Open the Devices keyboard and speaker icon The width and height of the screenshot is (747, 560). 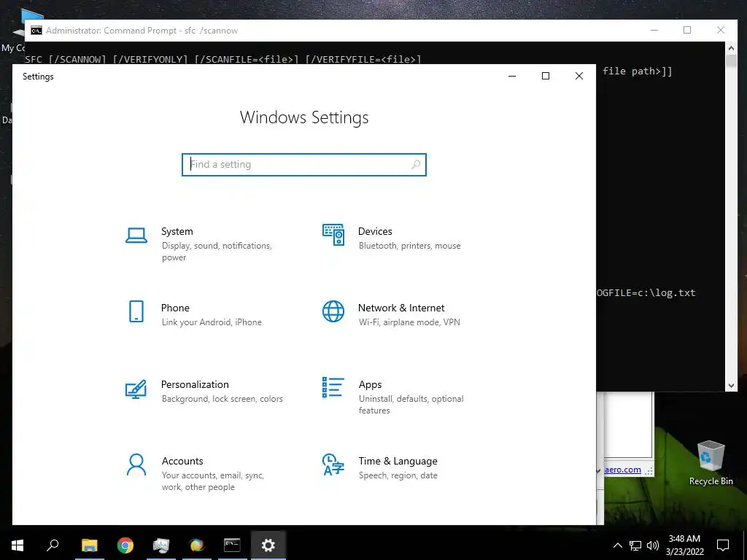(333, 235)
